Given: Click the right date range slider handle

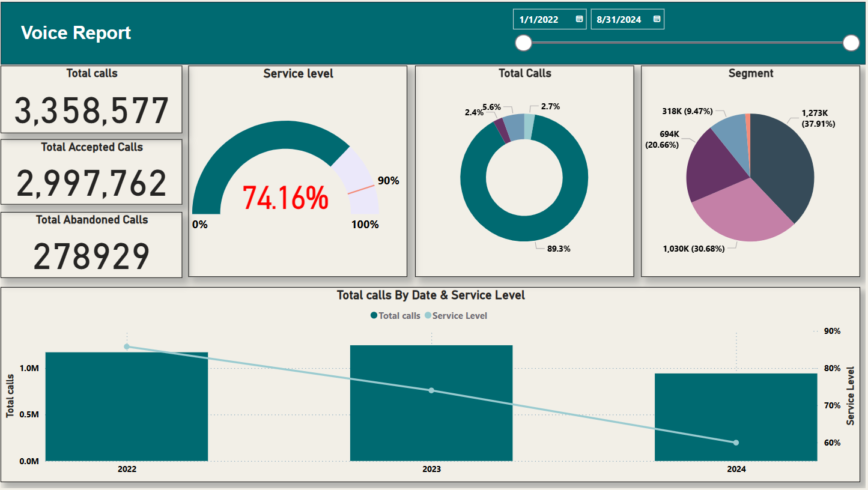Looking at the screenshot, I should (852, 43).
